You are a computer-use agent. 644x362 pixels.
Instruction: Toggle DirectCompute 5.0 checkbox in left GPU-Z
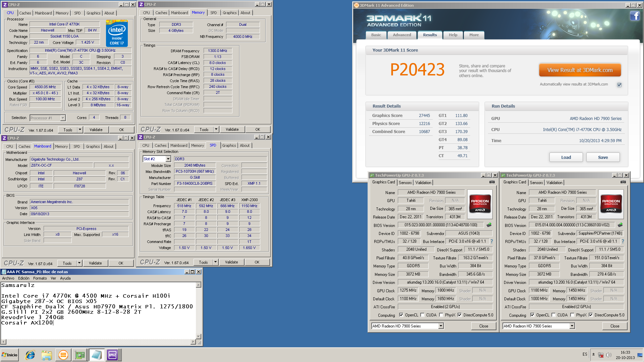click(460, 315)
